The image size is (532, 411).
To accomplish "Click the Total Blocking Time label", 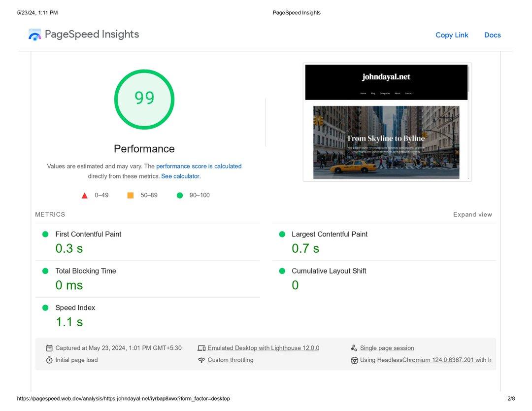I will pos(86,271).
